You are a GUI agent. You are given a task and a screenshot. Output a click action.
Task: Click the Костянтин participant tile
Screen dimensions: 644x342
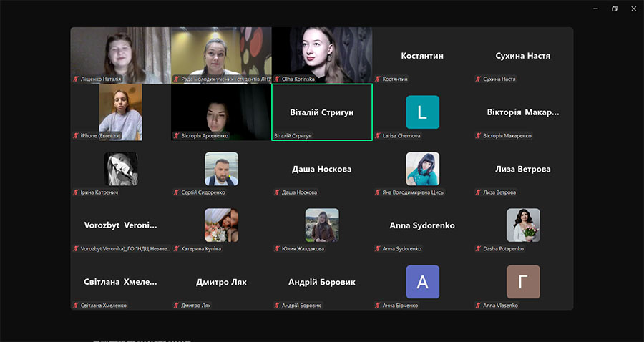coord(423,55)
